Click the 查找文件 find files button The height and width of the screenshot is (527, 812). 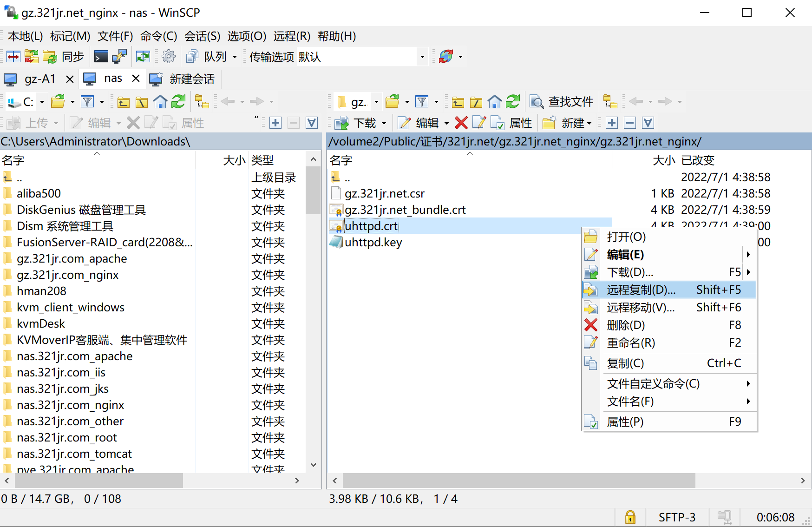(562, 101)
